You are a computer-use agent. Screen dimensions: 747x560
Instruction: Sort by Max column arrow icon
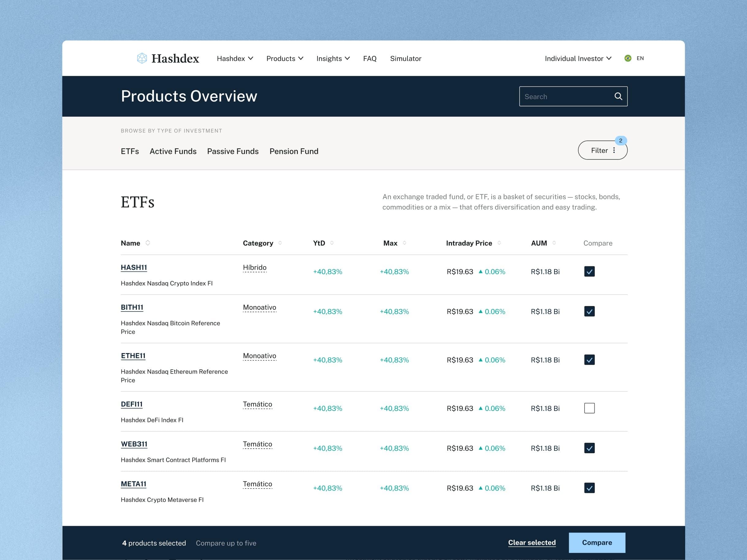tap(404, 243)
